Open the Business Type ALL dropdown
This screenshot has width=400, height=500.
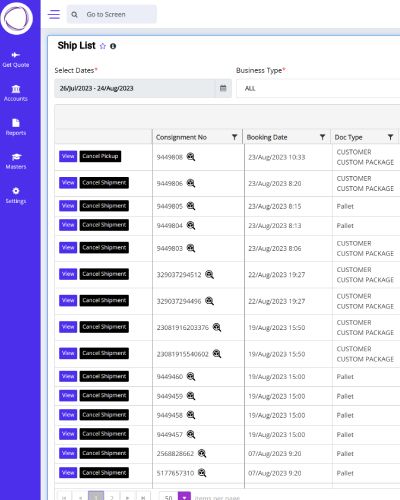click(x=318, y=88)
